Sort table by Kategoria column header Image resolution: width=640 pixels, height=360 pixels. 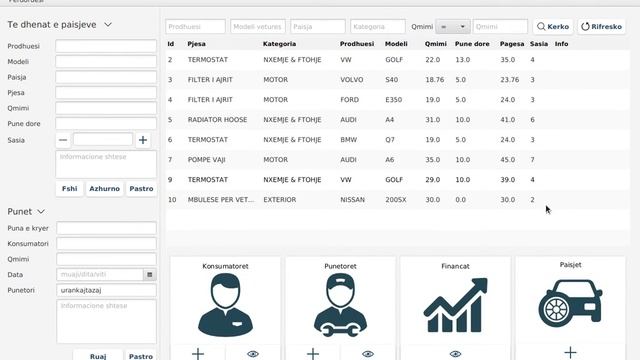(279, 44)
